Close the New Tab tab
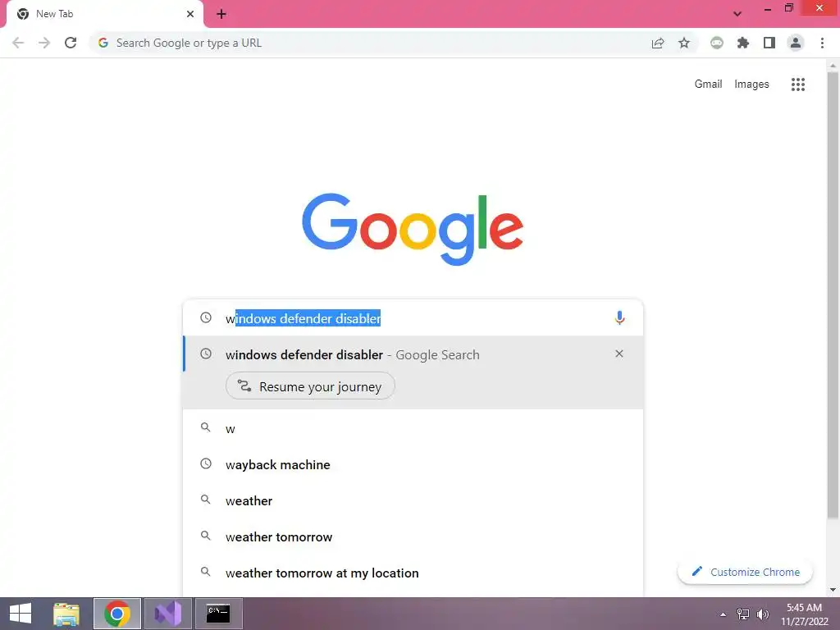This screenshot has height=630, width=840. click(x=190, y=14)
